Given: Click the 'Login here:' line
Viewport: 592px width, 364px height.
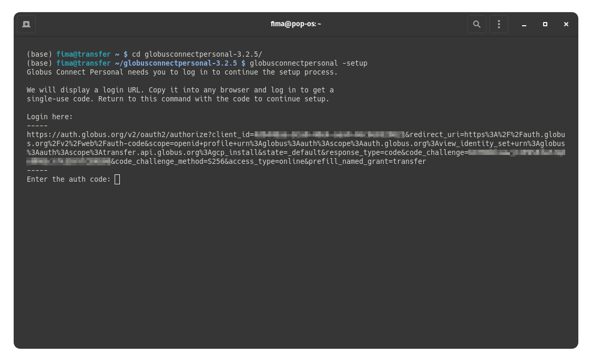Looking at the screenshot, I should click(50, 117).
